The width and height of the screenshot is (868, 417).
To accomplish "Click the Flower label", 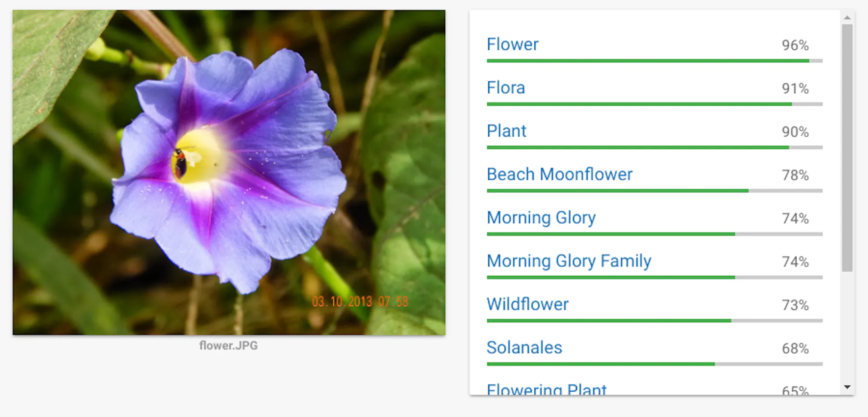I will click(512, 44).
